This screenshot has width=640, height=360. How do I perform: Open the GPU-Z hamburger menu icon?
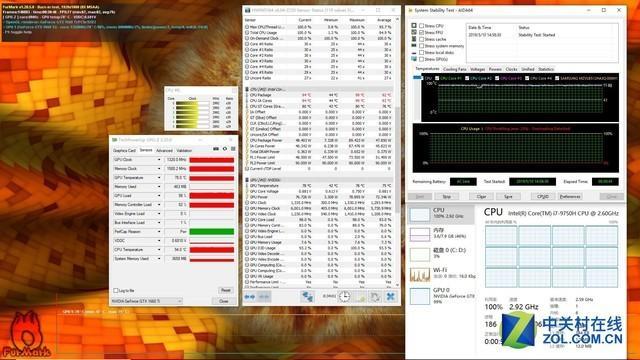point(233,149)
